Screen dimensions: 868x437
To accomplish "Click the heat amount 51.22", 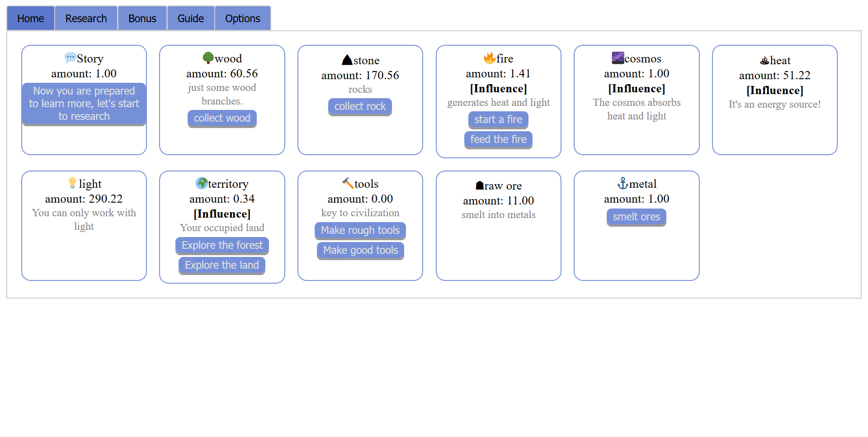I will click(x=775, y=75).
